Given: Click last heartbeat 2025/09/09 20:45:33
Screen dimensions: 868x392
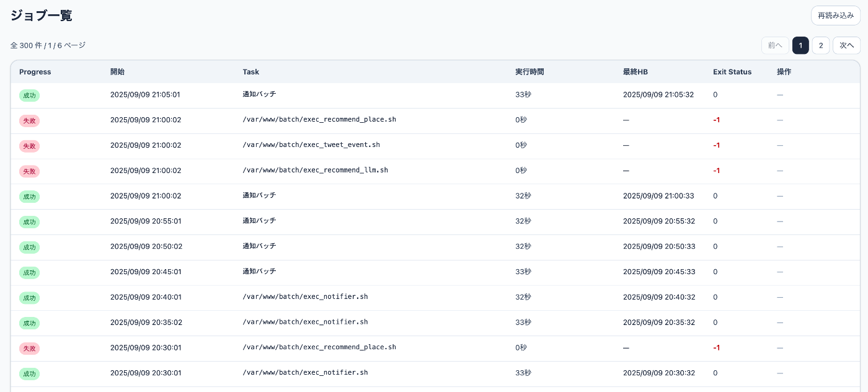Looking at the screenshot, I should (659, 272).
